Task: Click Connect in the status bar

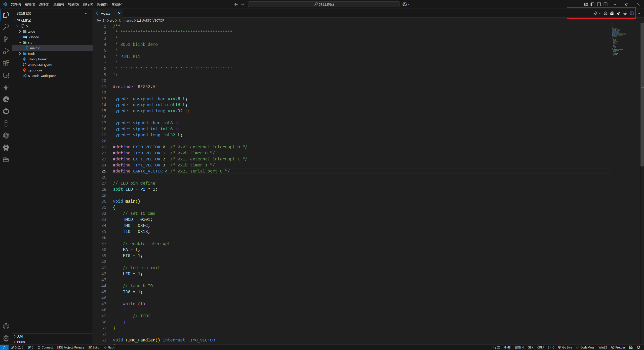Action: pyautogui.click(x=45, y=347)
